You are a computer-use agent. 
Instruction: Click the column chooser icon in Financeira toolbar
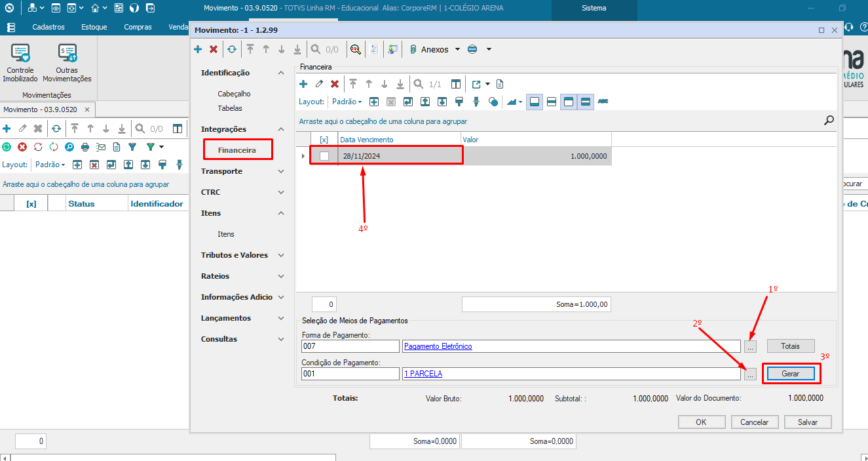coord(456,84)
